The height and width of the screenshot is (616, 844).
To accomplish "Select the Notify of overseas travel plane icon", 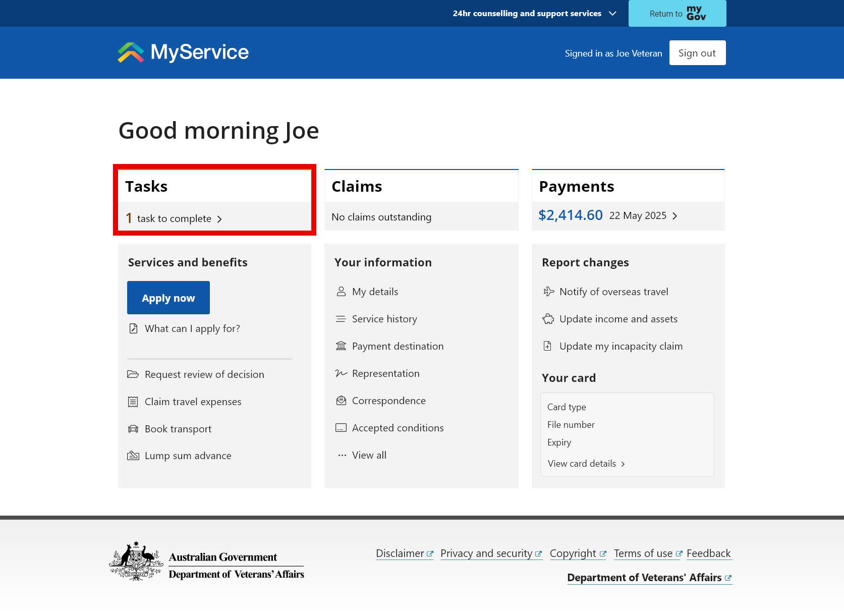I will (548, 292).
